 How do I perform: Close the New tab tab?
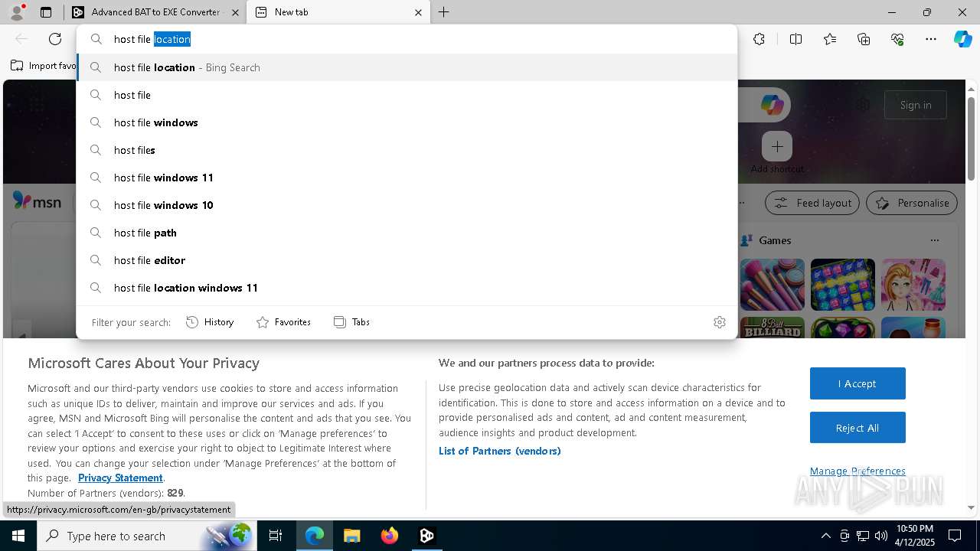tap(418, 12)
